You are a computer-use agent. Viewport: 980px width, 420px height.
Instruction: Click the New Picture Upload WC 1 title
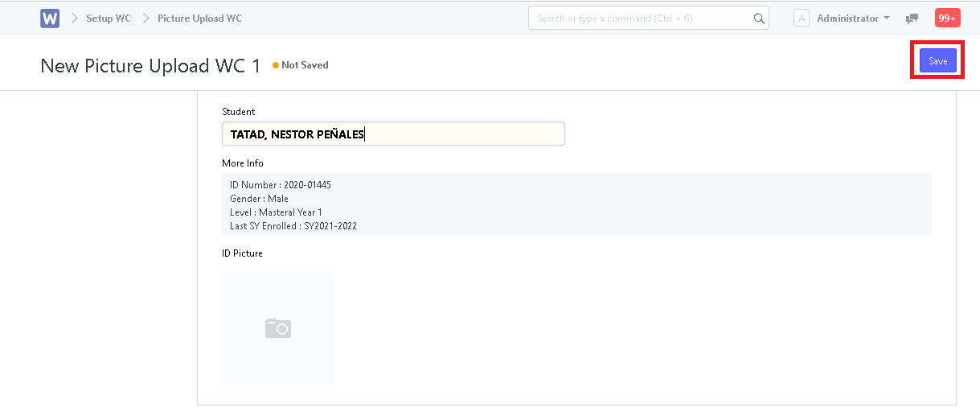click(150, 66)
